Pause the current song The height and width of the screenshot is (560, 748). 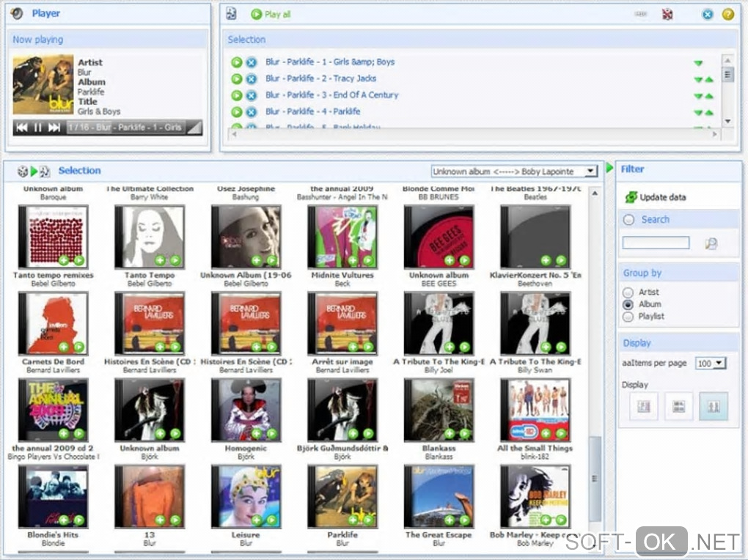click(x=37, y=128)
